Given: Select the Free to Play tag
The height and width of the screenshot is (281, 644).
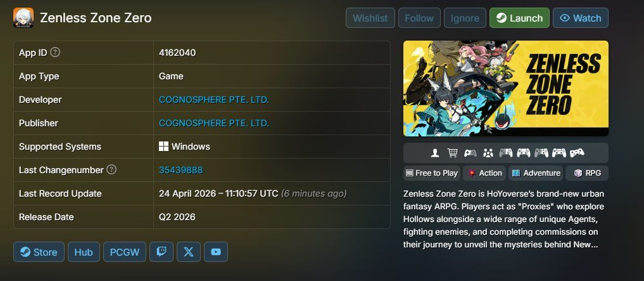Looking at the screenshot, I should 432,173.
